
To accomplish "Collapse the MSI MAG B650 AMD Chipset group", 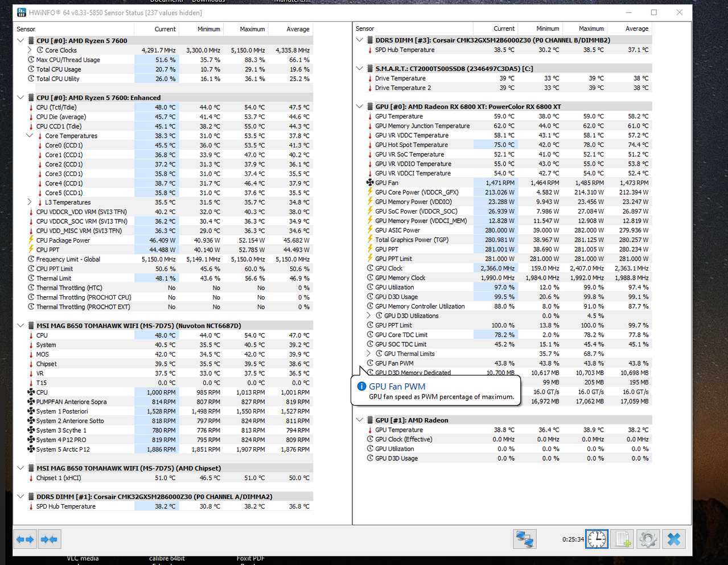I will coord(20,468).
